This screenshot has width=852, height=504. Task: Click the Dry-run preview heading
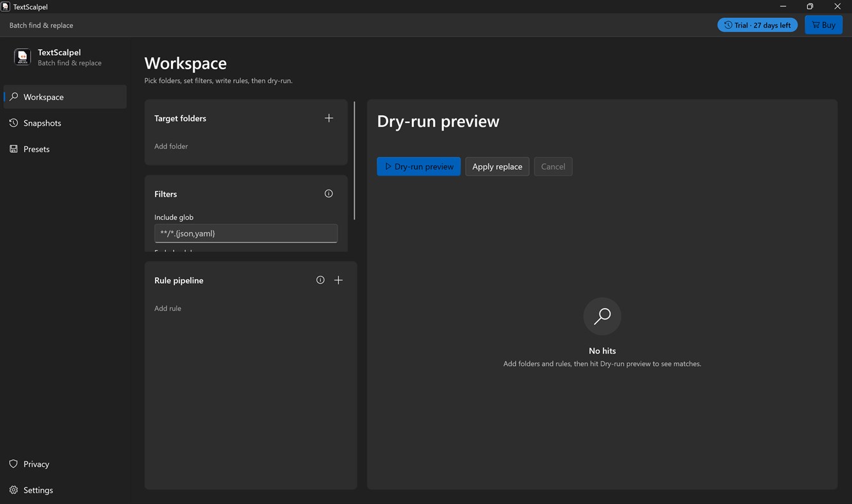(438, 121)
